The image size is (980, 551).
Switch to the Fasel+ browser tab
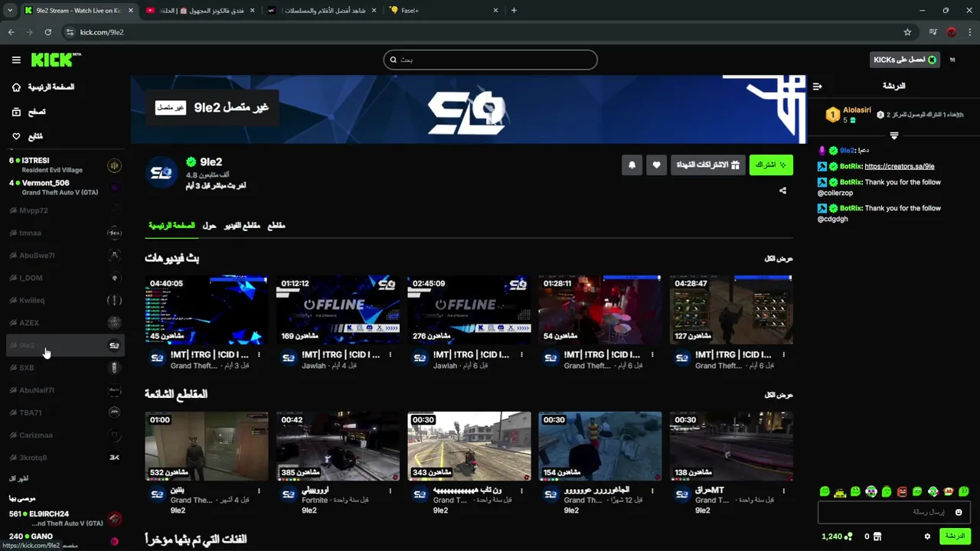(444, 11)
